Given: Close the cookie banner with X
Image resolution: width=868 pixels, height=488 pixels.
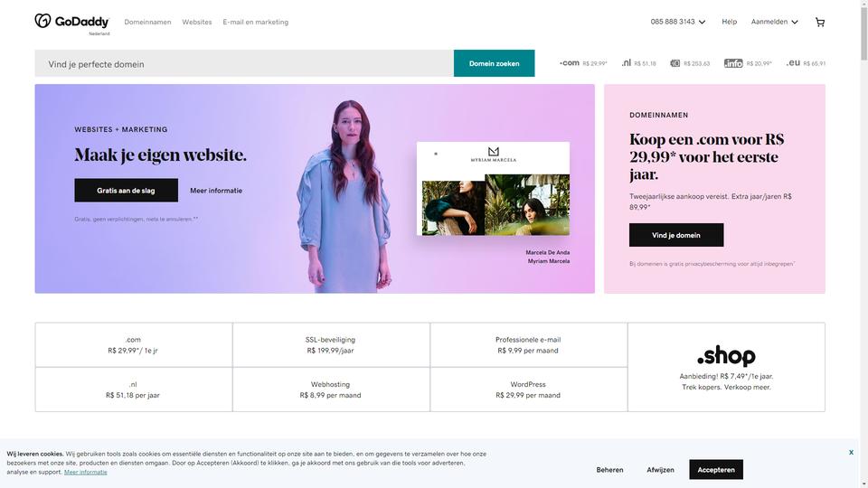Looking at the screenshot, I should [x=851, y=453].
